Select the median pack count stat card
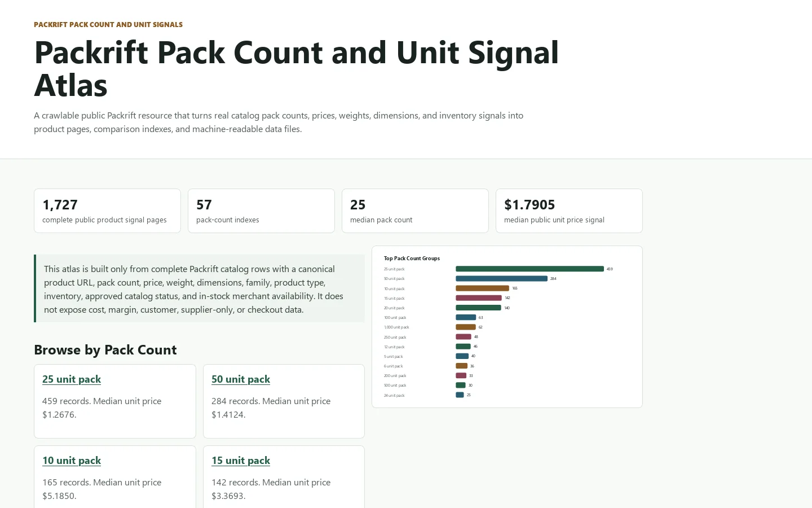This screenshot has width=812, height=508. [x=415, y=211]
